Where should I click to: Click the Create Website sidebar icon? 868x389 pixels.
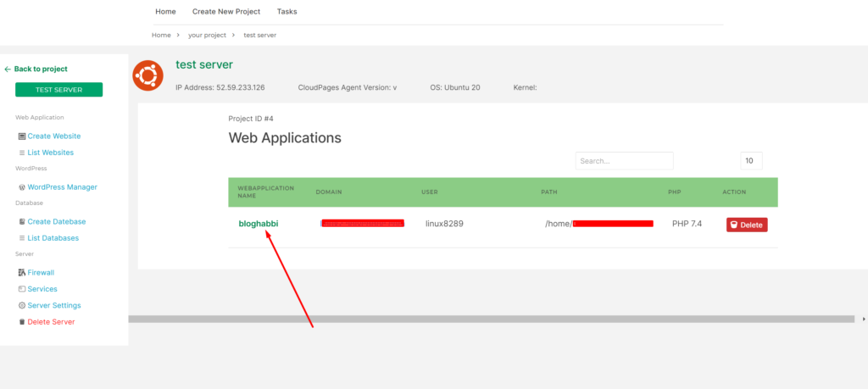(21, 136)
